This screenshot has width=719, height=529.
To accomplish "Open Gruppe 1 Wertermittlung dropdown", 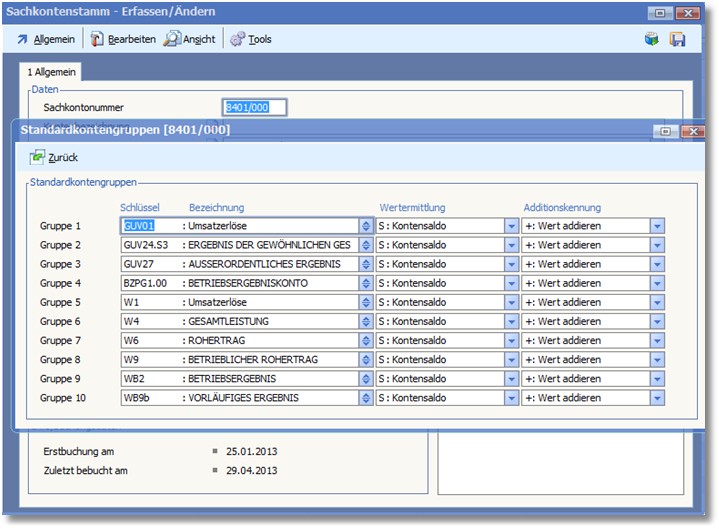I will tap(512, 226).
